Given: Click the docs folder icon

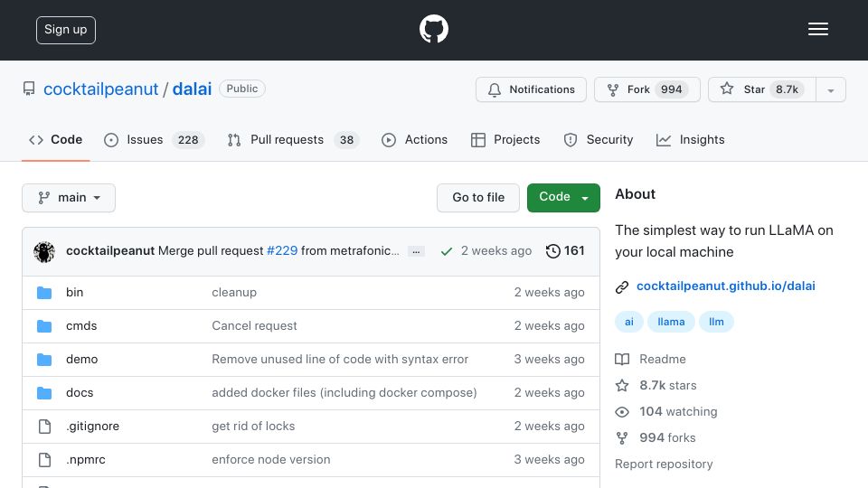Looking at the screenshot, I should [x=44, y=393].
